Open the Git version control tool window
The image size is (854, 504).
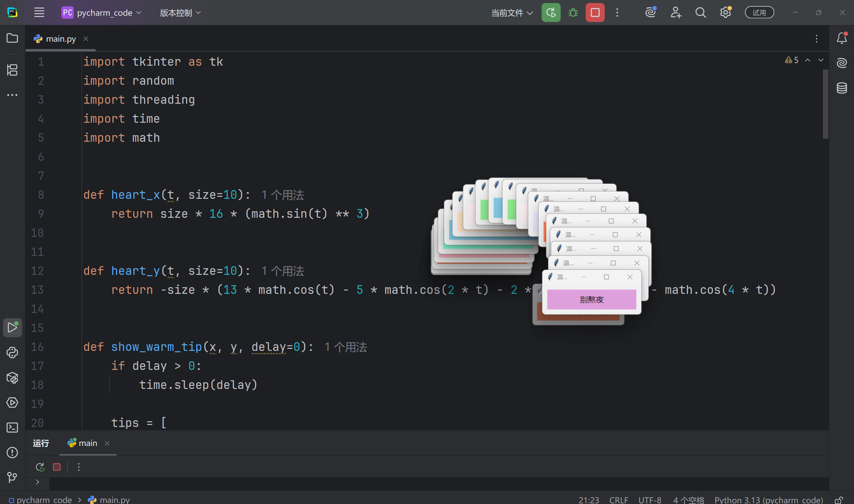pyautogui.click(x=12, y=477)
